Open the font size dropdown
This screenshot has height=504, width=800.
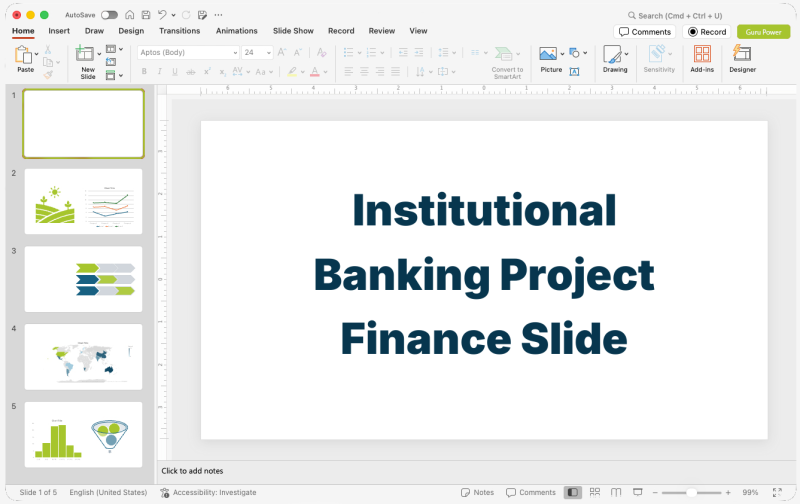tap(269, 53)
